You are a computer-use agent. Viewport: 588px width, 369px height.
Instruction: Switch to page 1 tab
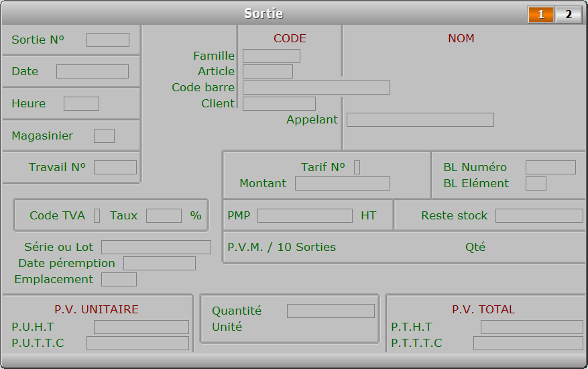540,14
